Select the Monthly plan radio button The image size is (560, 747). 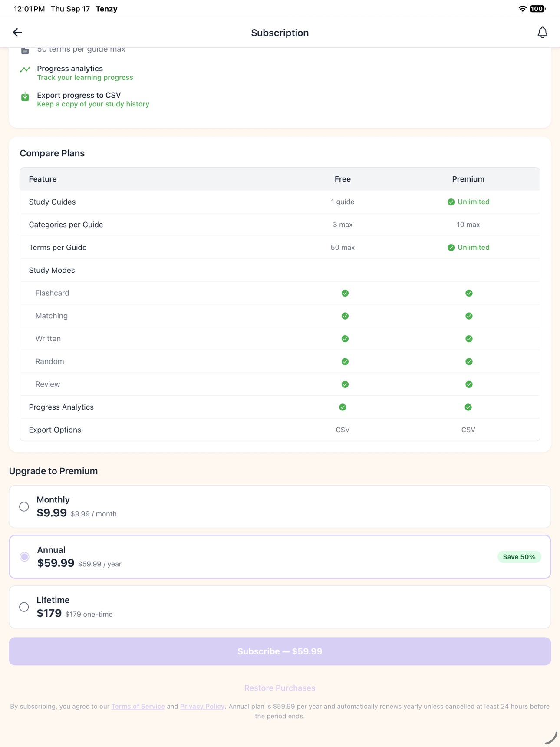click(24, 507)
